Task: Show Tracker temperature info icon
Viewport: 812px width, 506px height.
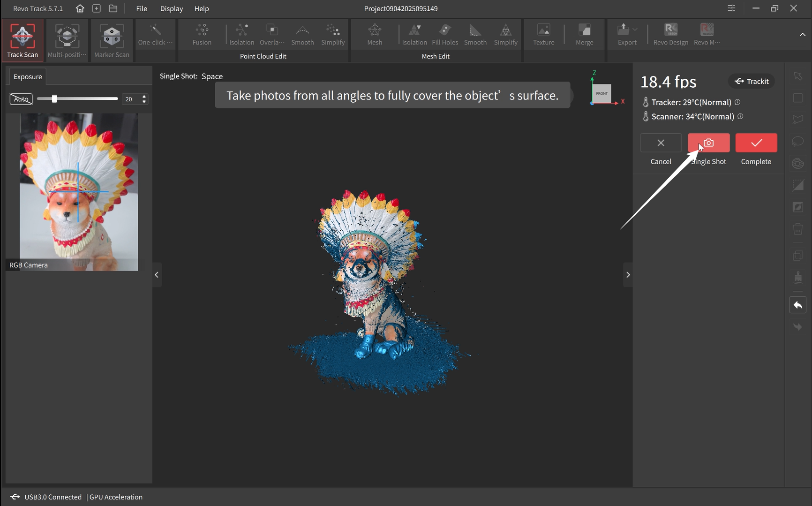Action: pos(737,102)
